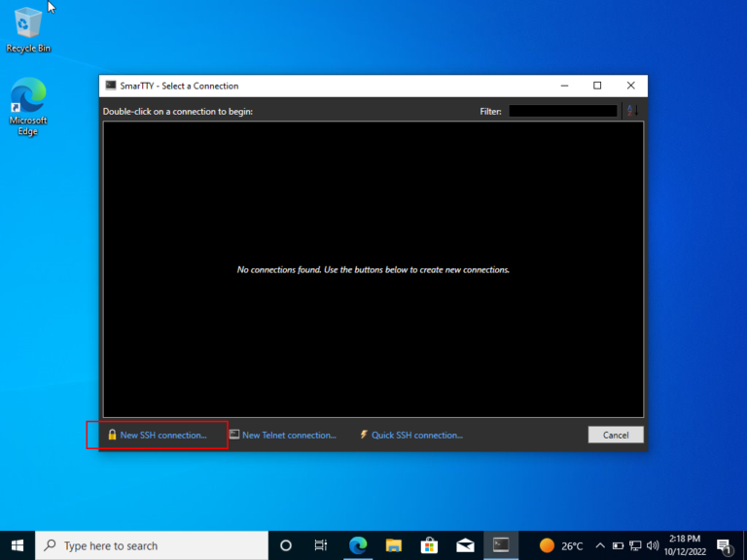The height and width of the screenshot is (560, 747).
Task: Start a Quick SSH connection
Action: (416, 435)
